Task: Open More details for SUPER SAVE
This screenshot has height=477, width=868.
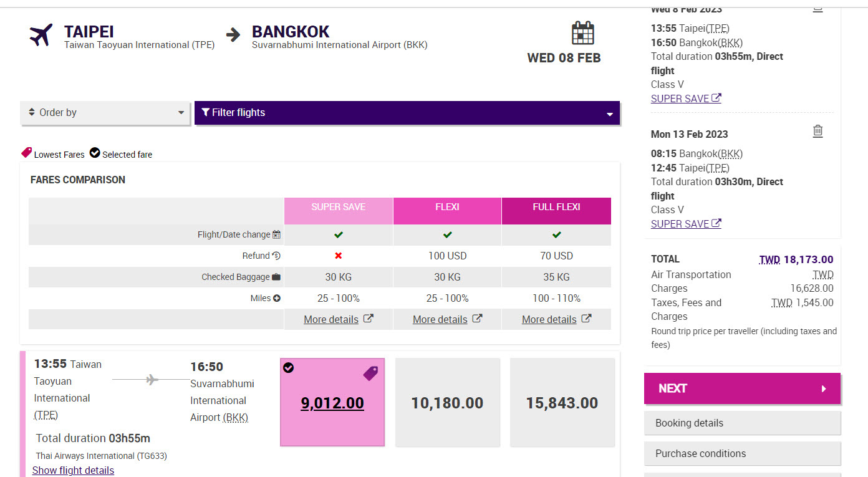Action: click(x=331, y=319)
